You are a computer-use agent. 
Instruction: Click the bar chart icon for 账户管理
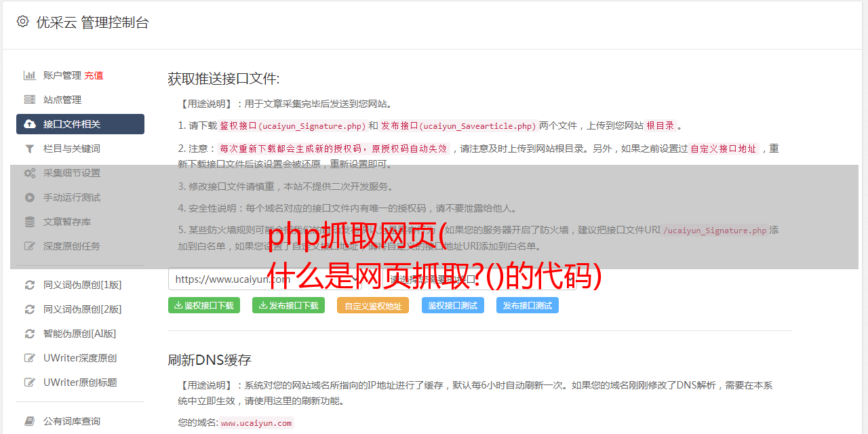click(30, 75)
